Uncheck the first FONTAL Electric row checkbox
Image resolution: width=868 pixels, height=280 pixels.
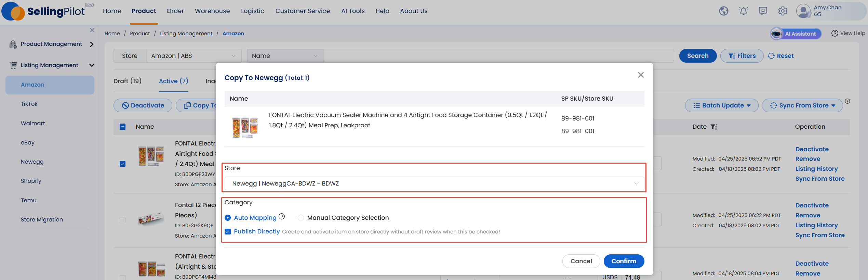pos(123,164)
